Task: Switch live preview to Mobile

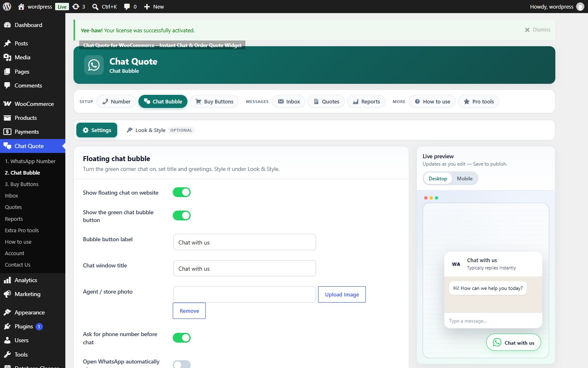Action: 465,179
